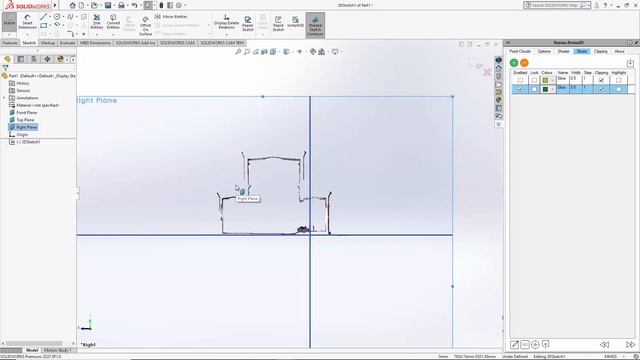This screenshot has height=360, width=640.
Task: Click the Rapid Sketch tool
Action: [278, 23]
